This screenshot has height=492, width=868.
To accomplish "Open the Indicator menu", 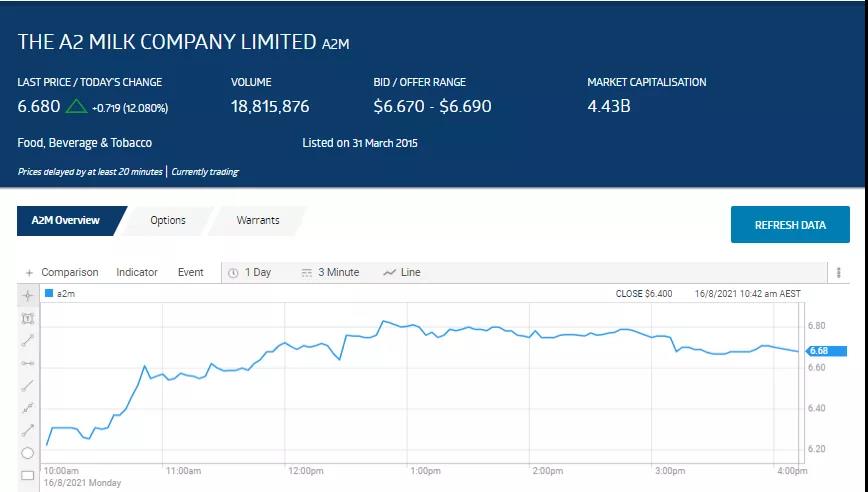I will pyautogui.click(x=137, y=272).
